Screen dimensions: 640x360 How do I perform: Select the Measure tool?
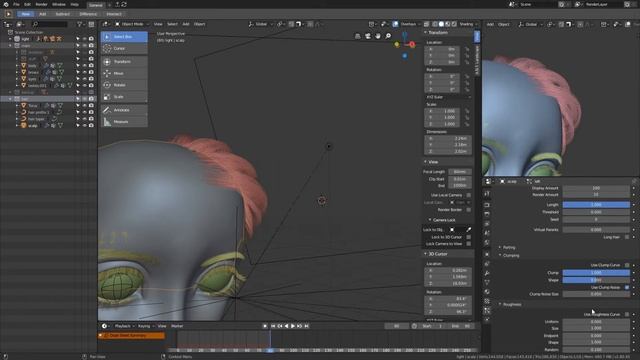click(x=124, y=122)
